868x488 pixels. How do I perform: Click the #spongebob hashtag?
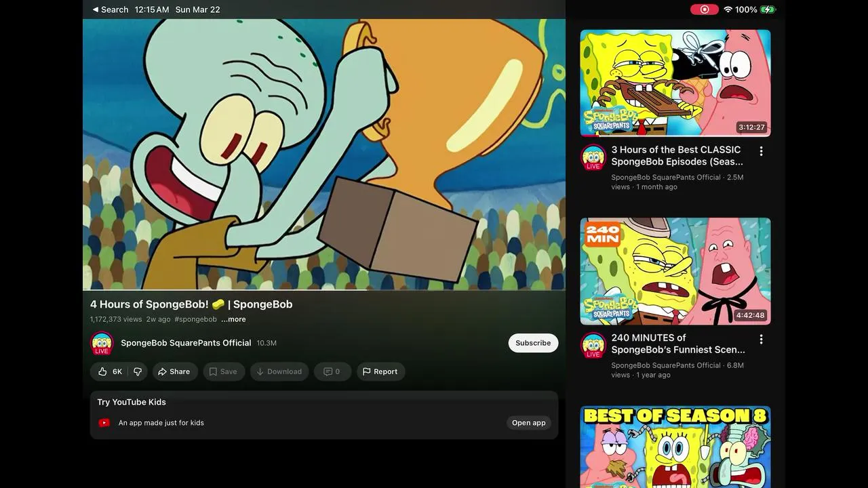(x=195, y=319)
